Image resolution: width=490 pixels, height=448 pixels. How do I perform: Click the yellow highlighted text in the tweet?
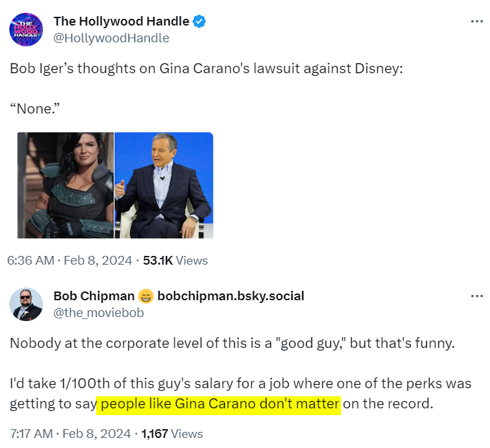220,405
